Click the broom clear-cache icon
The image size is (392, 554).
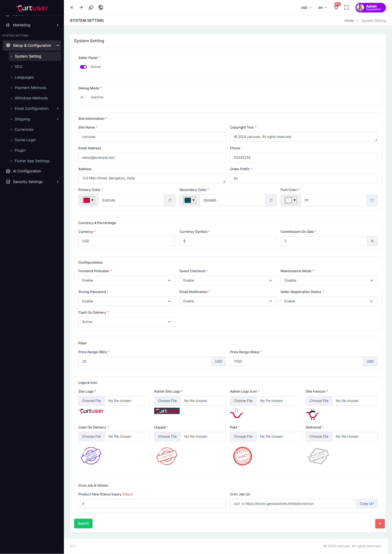[x=91, y=8]
